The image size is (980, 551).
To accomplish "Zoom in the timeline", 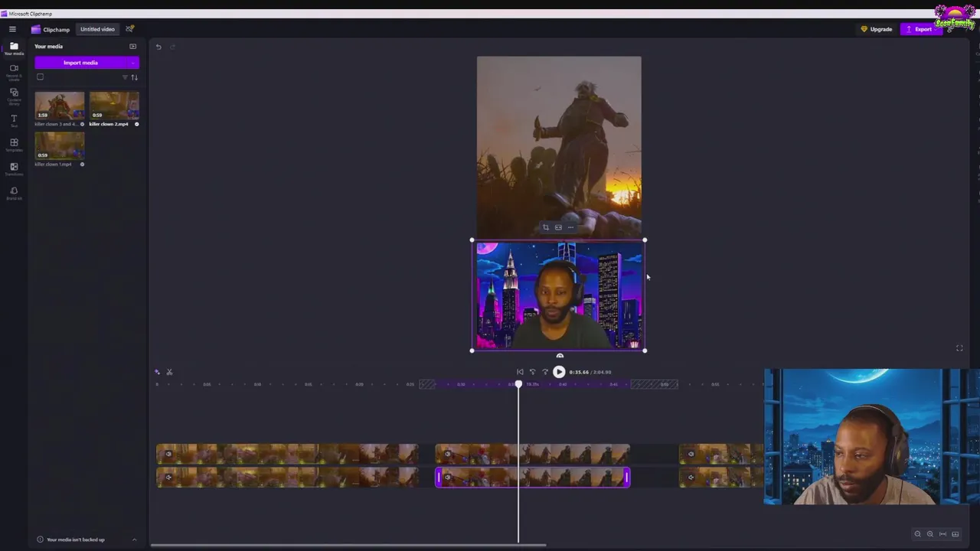I will click(x=930, y=534).
